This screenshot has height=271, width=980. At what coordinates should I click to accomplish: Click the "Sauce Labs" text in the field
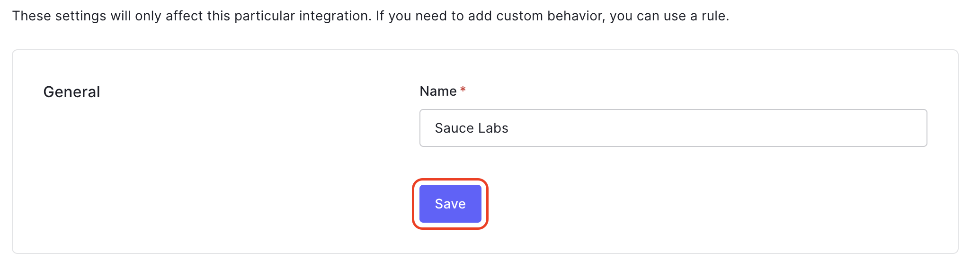(471, 128)
